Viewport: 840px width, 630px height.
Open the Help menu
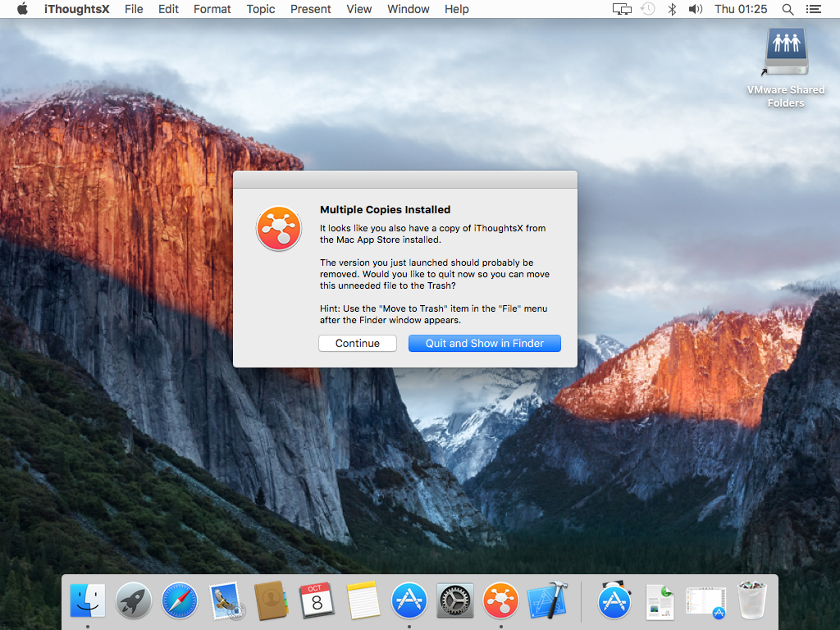[x=456, y=9]
